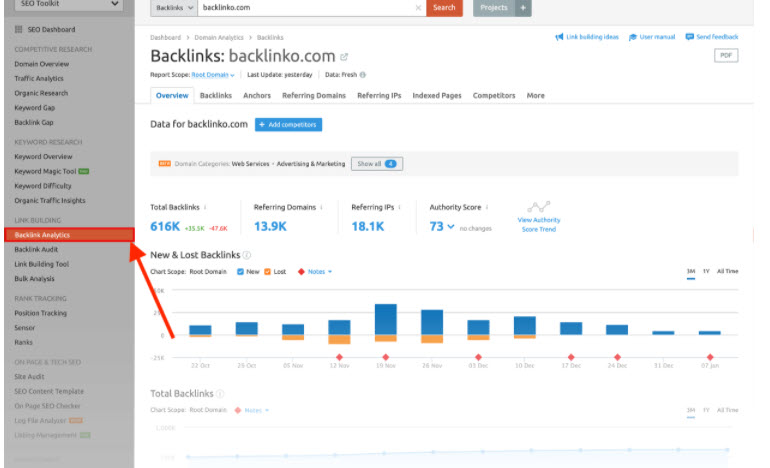The width and height of the screenshot is (770, 468).
Task: Click the Link building ideas megaphone icon
Action: click(x=559, y=37)
